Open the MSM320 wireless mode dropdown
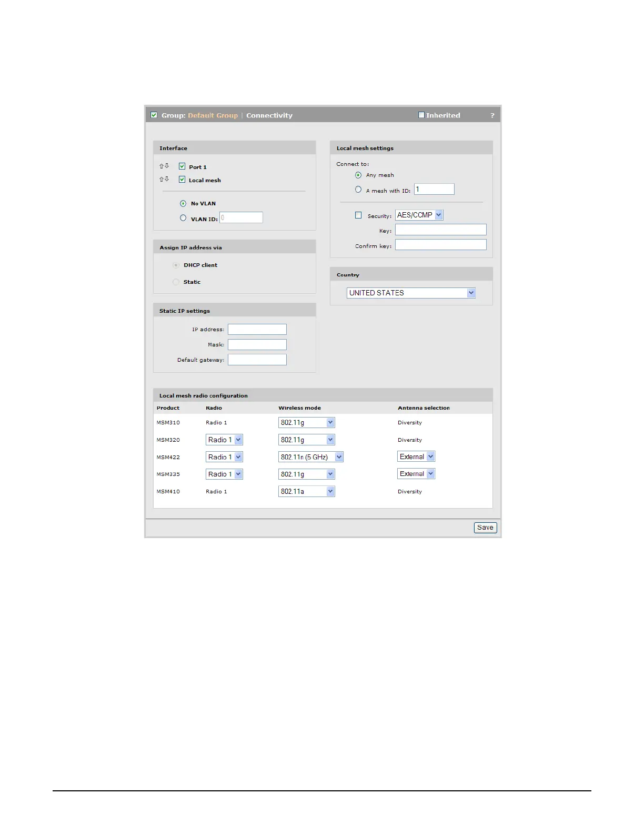Screen dimensions: 644x834 307,440
